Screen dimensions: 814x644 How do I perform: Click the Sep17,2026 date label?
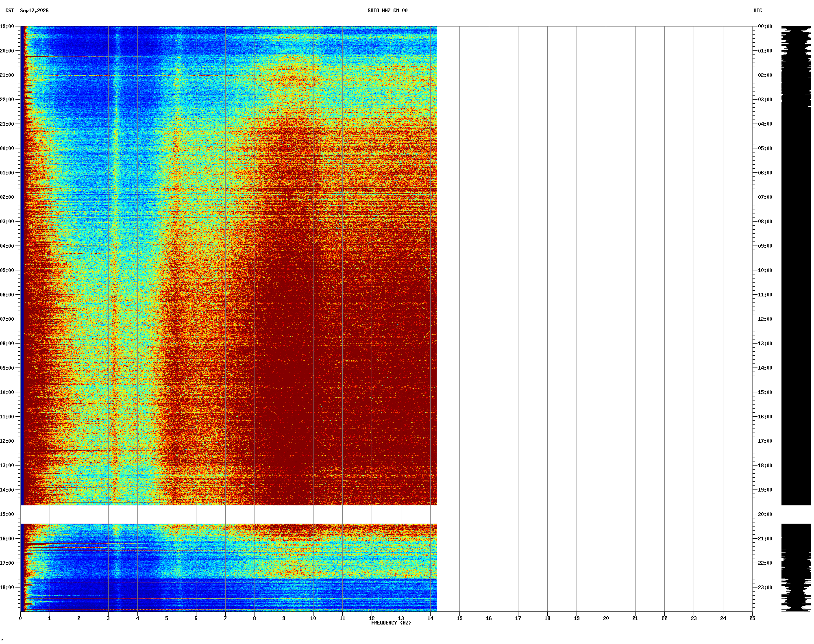(x=34, y=11)
